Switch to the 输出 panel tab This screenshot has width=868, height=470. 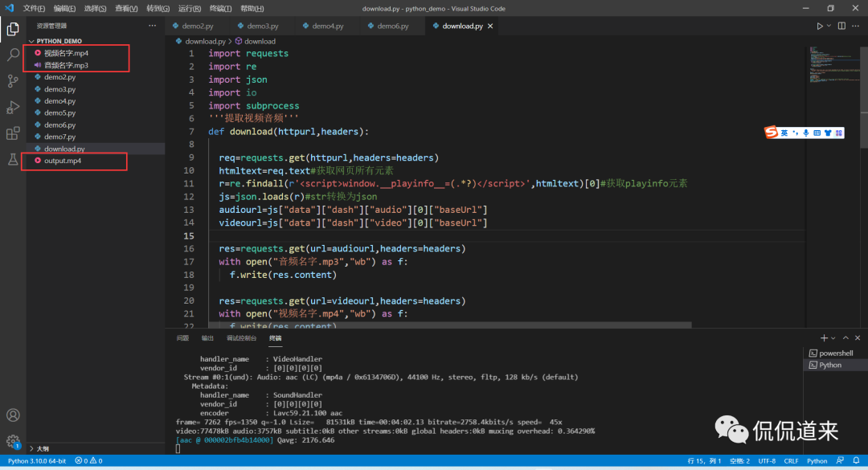[x=207, y=337]
